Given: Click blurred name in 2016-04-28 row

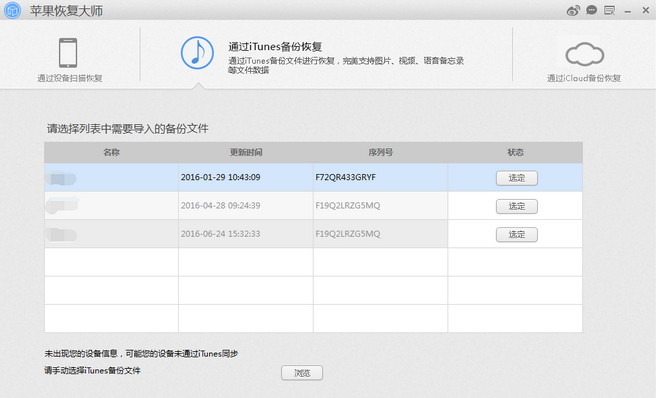Looking at the screenshot, I should point(62,205).
